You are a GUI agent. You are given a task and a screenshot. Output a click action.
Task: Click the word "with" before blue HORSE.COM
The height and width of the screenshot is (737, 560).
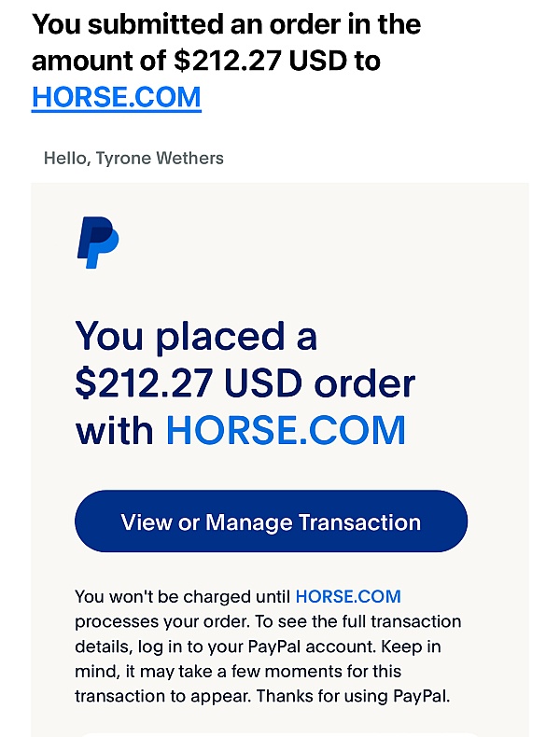tap(114, 430)
